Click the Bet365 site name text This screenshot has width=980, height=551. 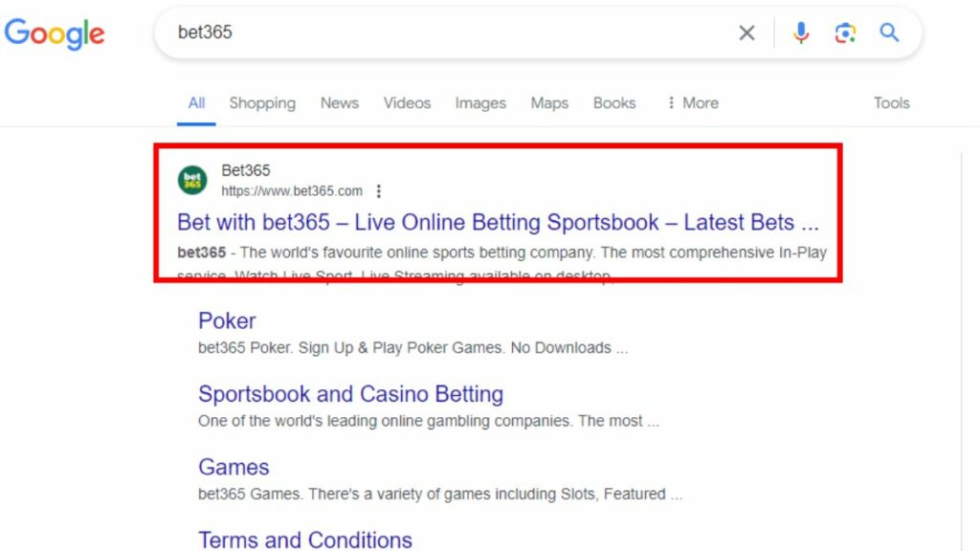(x=246, y=170)
